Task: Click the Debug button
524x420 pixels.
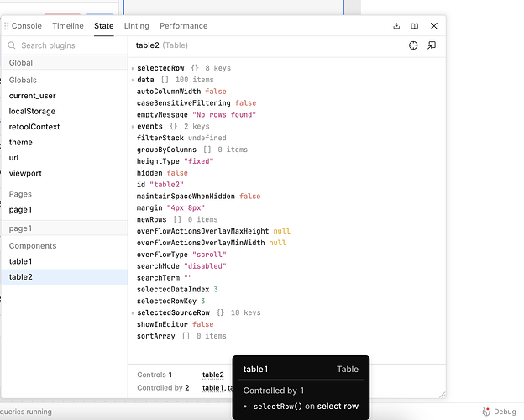Action: pos(500,412)
